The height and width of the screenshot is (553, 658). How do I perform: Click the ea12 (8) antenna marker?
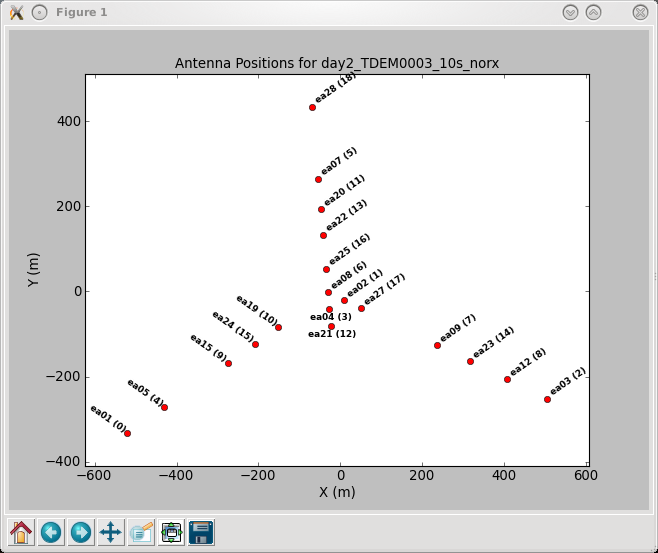[x=507, y=379]
